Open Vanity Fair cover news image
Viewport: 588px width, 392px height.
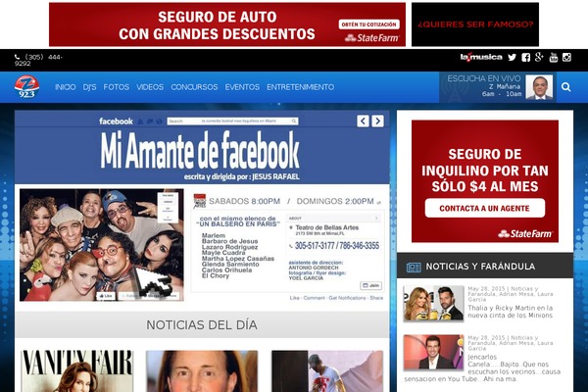[76, 371]
